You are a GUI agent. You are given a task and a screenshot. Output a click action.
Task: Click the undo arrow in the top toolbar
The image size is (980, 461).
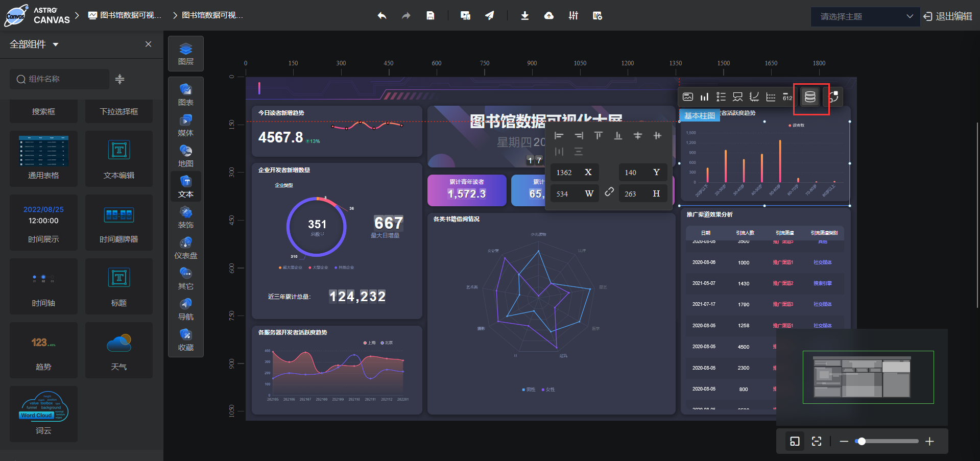tap(381, 16)
